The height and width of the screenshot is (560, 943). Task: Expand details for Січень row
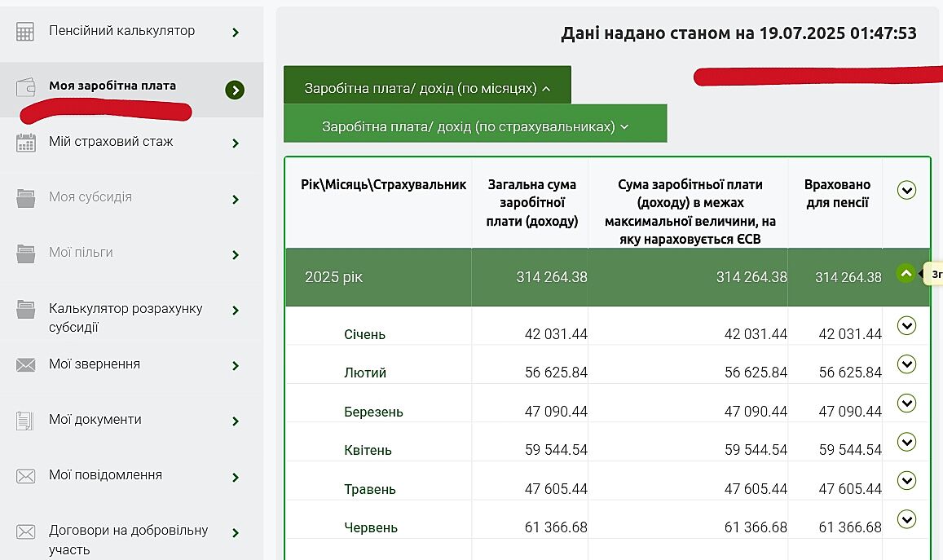pyautogui.click(x=906, y=326)
